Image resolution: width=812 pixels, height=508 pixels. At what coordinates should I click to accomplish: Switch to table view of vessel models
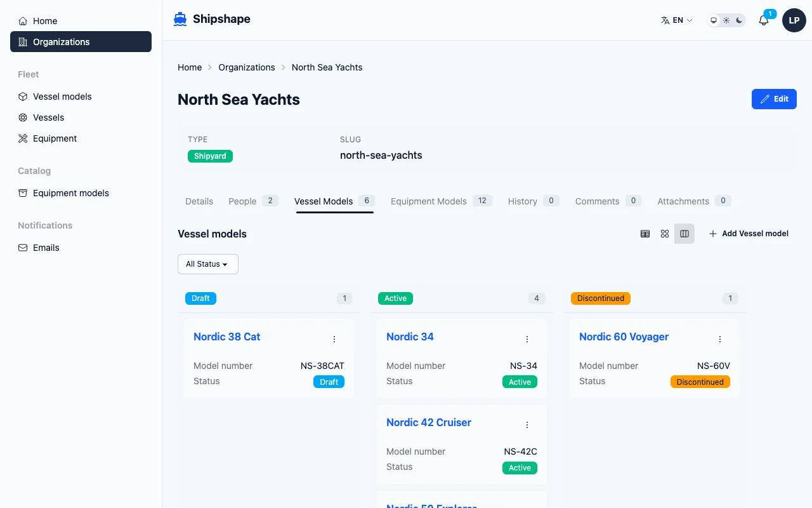click(645, 234)
